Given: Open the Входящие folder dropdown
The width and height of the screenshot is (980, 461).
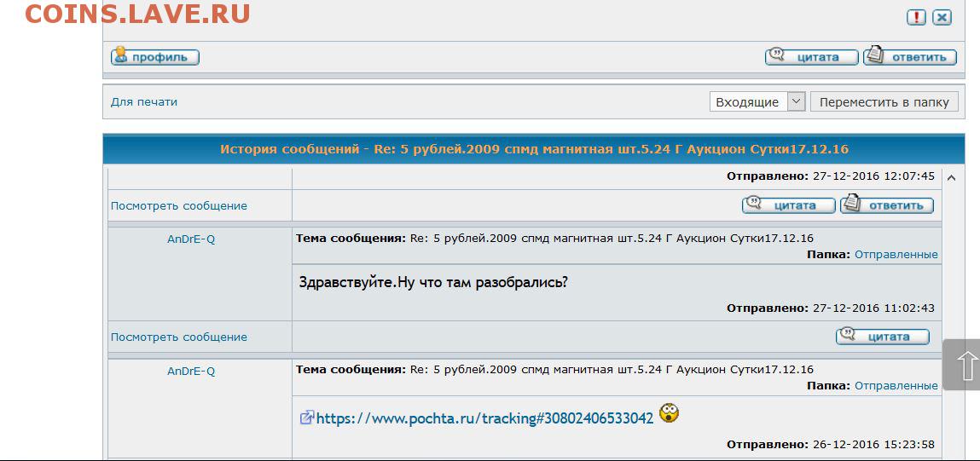Looking at the screenshot, I should point(757,101).
